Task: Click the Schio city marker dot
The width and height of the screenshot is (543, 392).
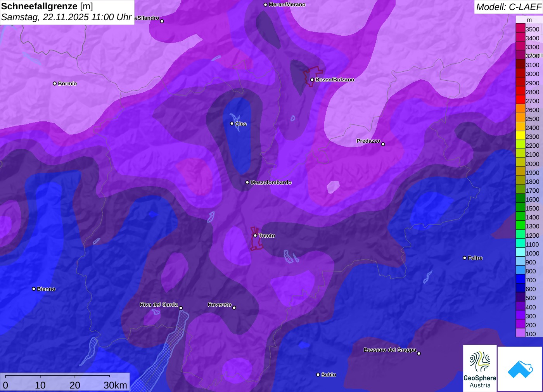Action: [318, 375]
